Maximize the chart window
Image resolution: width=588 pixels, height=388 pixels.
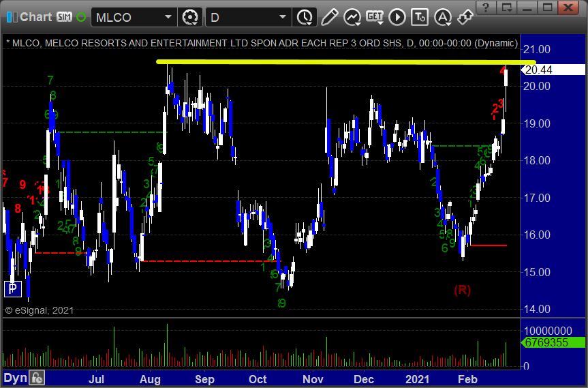click(548, 7)
